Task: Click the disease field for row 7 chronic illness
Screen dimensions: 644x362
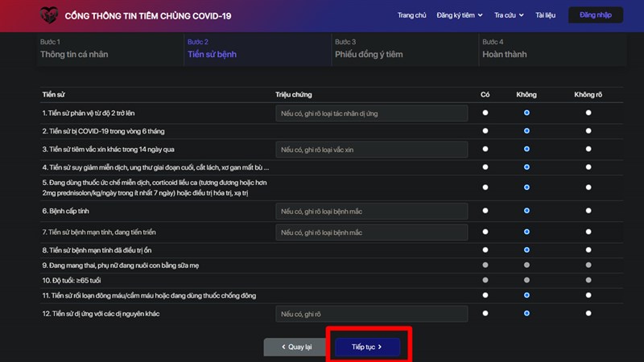Action: tap(372, 232)
